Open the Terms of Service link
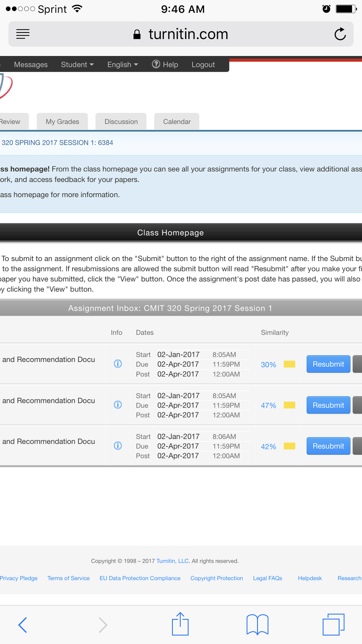Image resolution: width=362 pixels, height=644 pixels. (x=69, y=578)
